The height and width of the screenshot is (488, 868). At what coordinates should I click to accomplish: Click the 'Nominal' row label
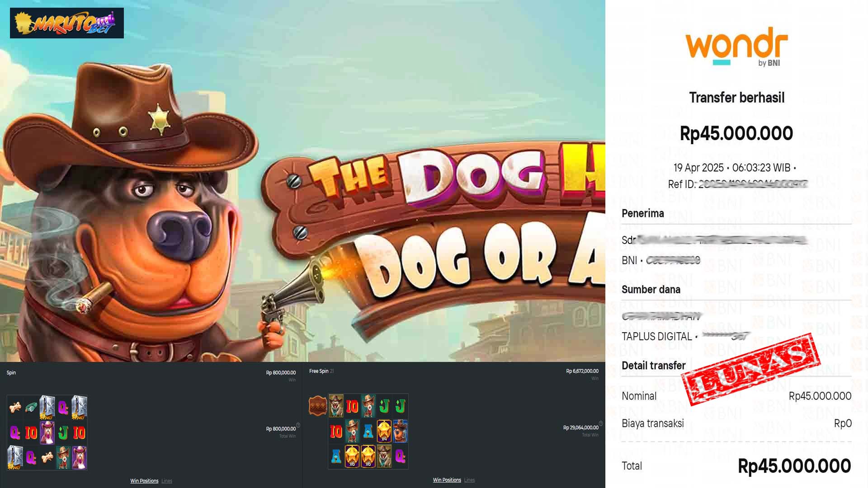[x=639, y=396]
